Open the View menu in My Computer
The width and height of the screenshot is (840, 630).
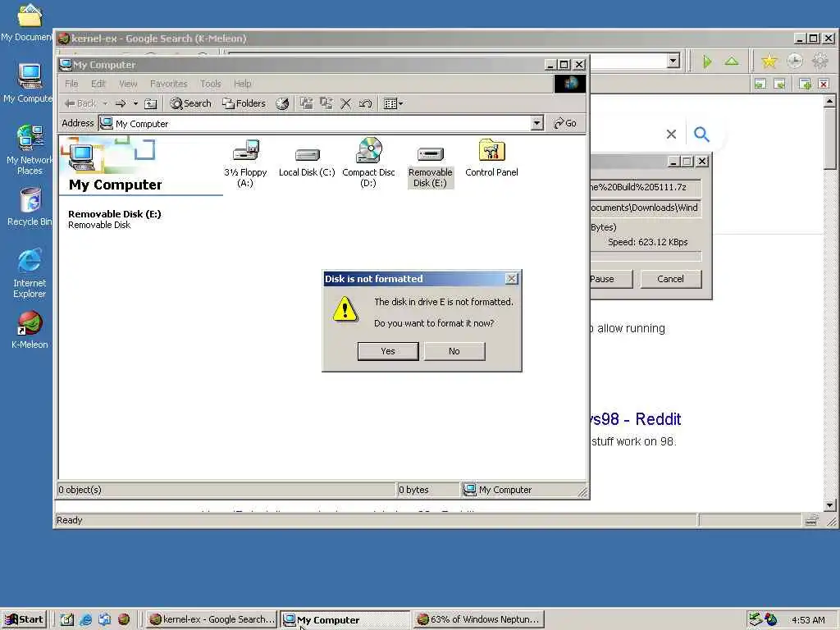pos(128,84)
